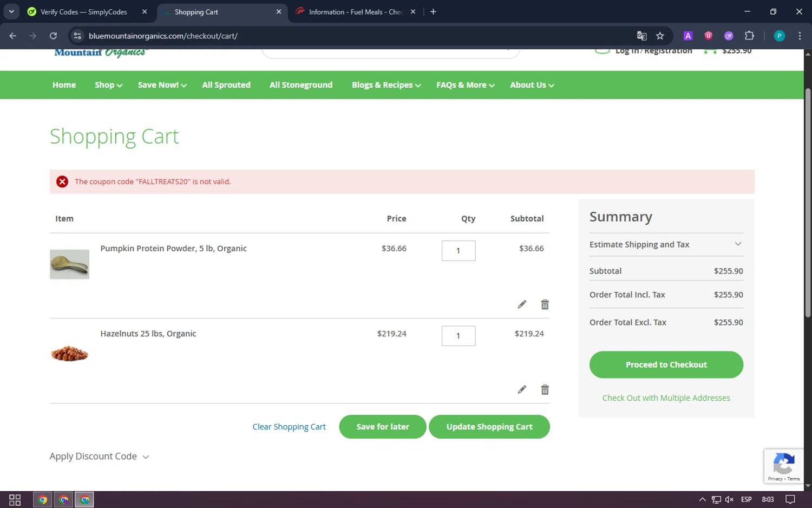Viewport: 812px width, 508px height.
Task: Click the purple A extension icon
Action: click(x=688, y=36)
